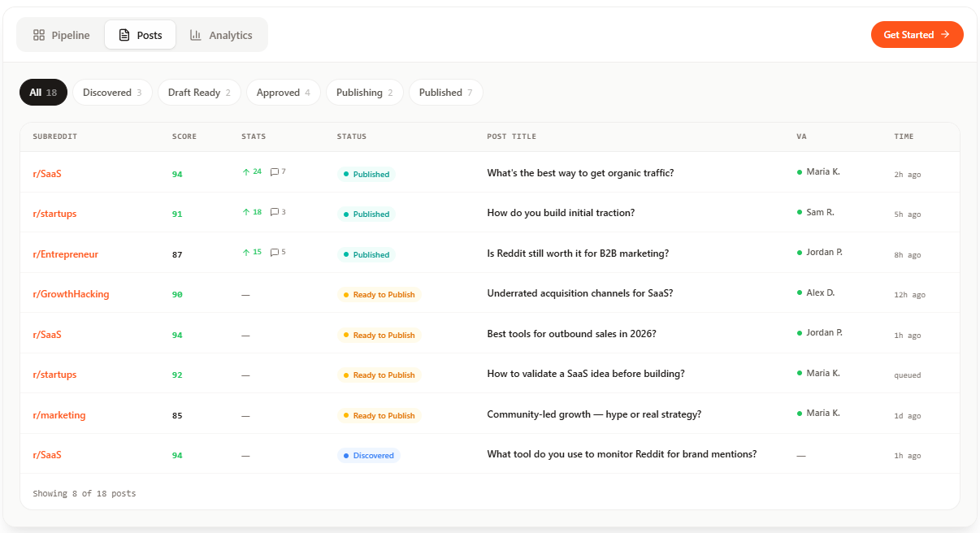Switch to the Analytics tab
The width and height of the screenshot is (980, 533).
tap(221, 35)
